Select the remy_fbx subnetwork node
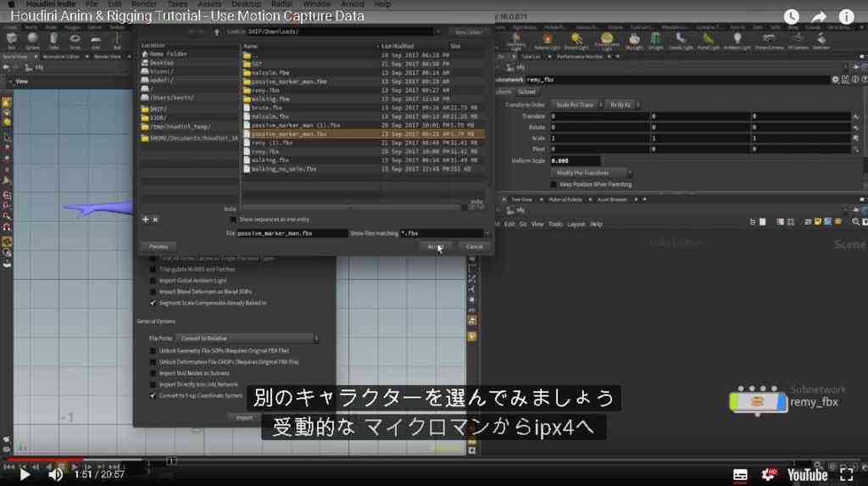Screen dimensions: 868x486 click(x=758, y=402)
